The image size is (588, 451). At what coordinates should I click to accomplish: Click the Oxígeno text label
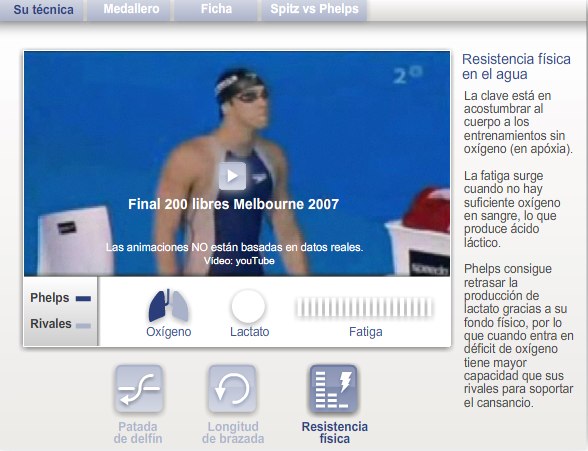point(169,332)
